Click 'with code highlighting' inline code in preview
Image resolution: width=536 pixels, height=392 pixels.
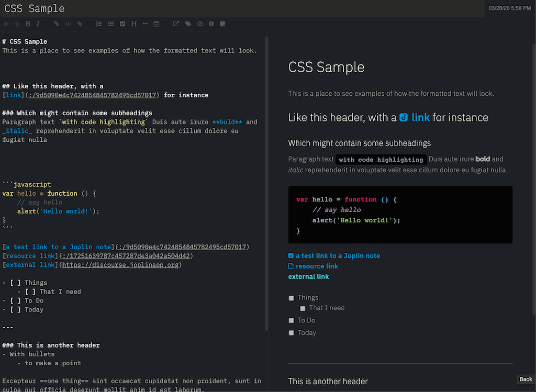[381, 160]
